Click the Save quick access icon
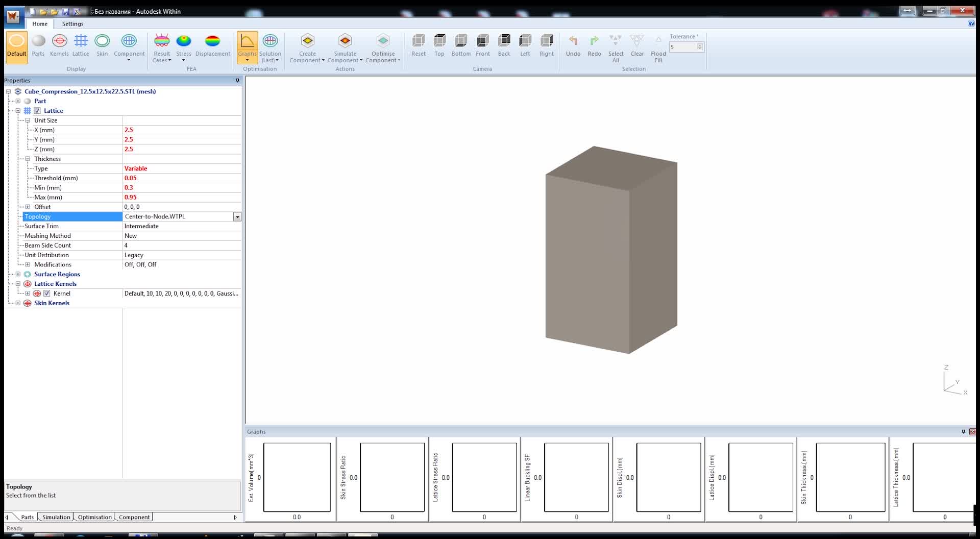The image size is (980, 539). 65,11
